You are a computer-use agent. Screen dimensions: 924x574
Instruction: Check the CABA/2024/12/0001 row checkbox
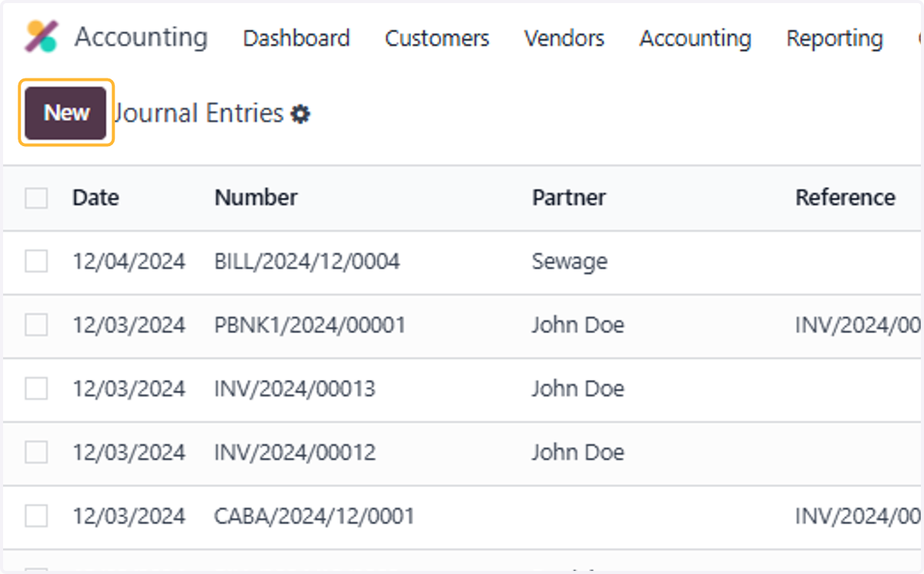(x=36, y=516)
